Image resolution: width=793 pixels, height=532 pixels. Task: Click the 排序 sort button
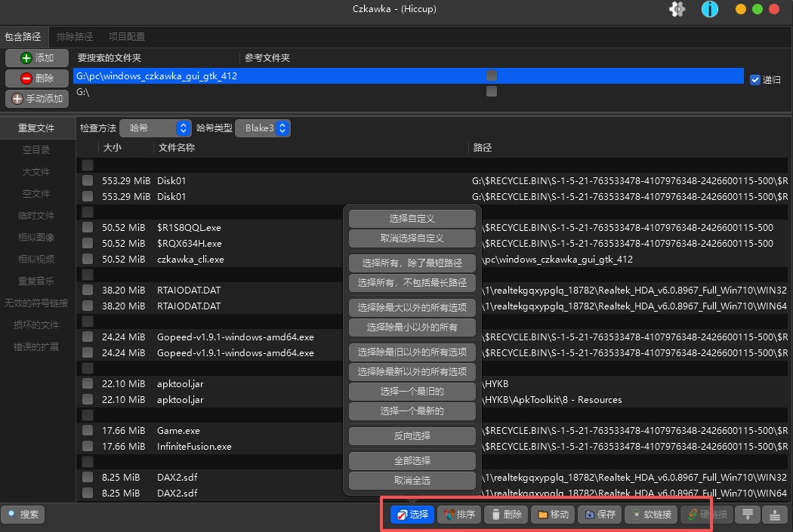click(459, 515)
